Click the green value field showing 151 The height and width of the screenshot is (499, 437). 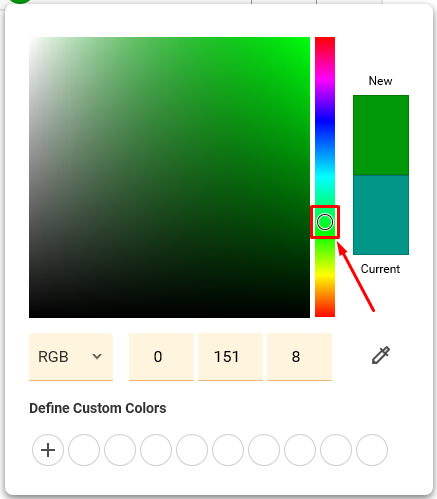[x=230, y=357]
